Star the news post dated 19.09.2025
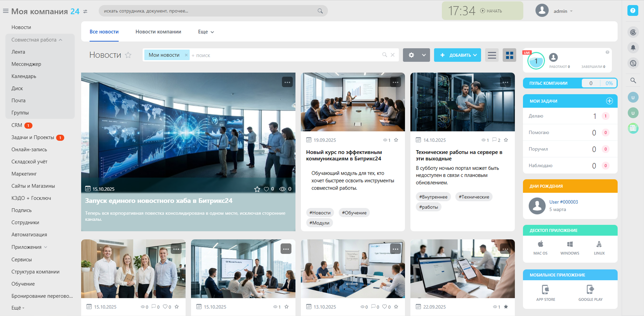The width and height of the screenshot is (644, 316). [x=396, y=140]
